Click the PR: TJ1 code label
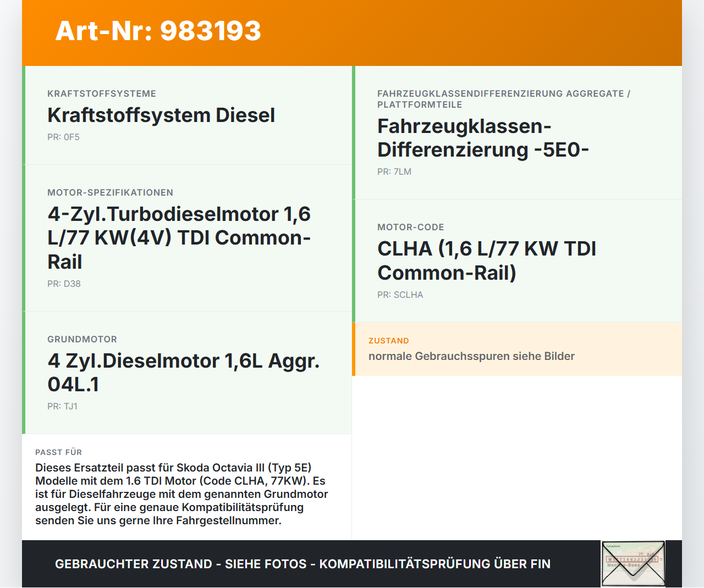Screen dimensions: 704x588 pyautogui.click(x=62, y=407)
